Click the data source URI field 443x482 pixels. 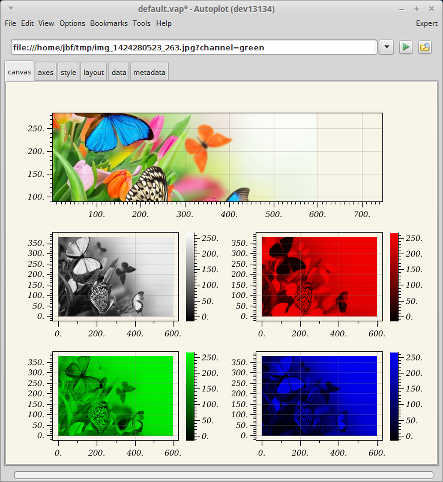[x=194, y=47]
